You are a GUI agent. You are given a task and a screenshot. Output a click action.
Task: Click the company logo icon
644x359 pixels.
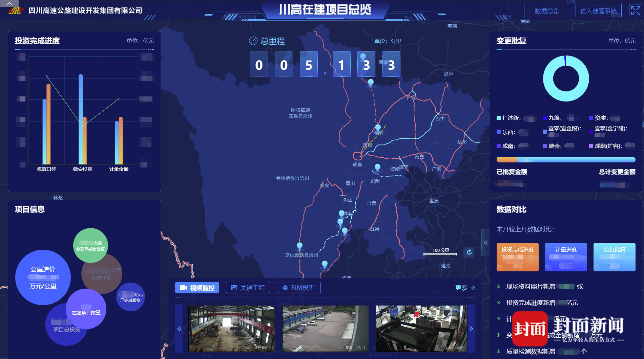coord(16,11)
